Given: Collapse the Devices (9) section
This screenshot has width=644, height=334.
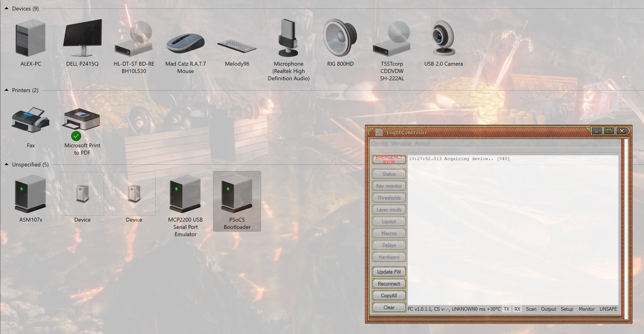Looking at the screenshot, I should (x=6, y=8).
